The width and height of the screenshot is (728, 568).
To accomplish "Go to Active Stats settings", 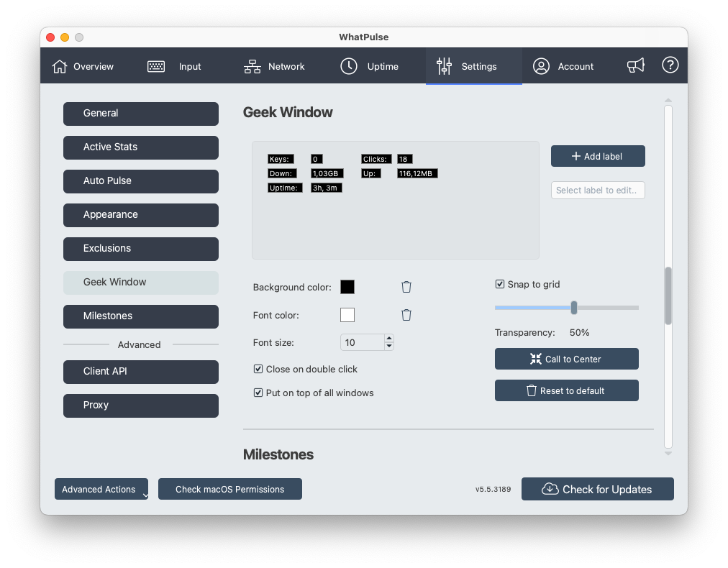I will 141,147.
